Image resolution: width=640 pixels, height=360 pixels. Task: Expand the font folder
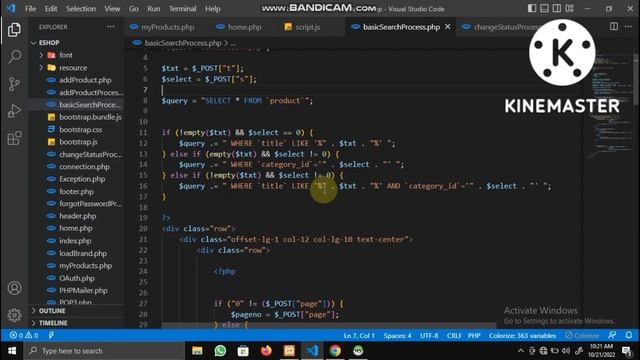(66, 55)
